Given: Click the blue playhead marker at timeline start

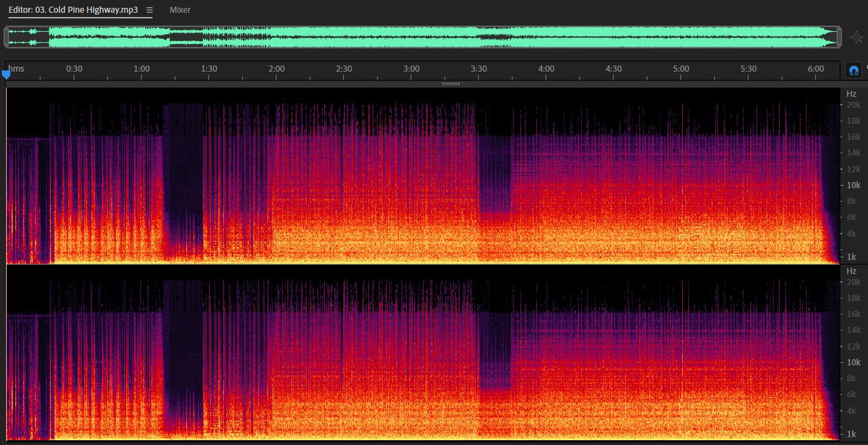Looking at the screenshot, I should [x=6, y=75].
